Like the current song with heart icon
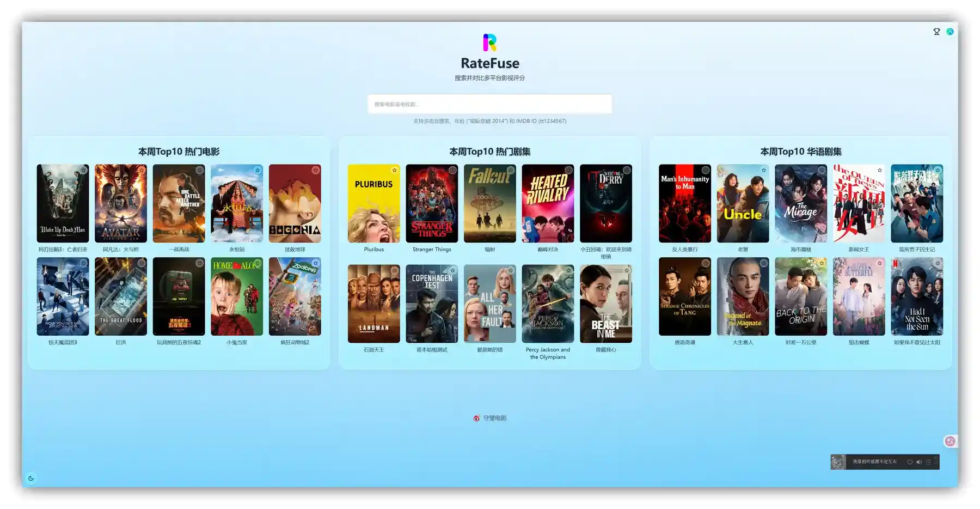Screen dimensions: 980x509 (x=910, y=462)
